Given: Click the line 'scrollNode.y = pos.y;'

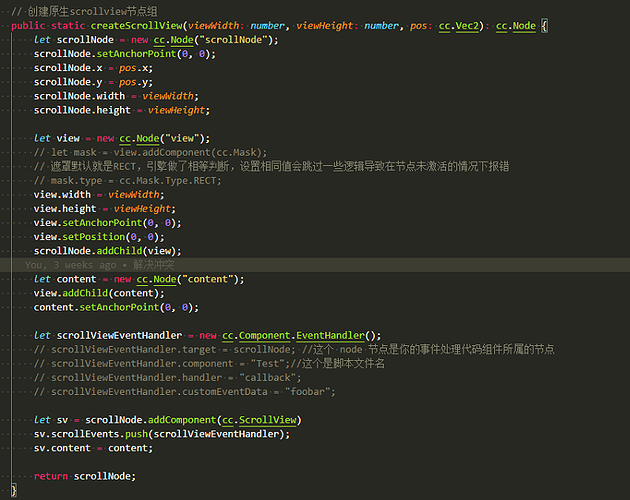Looking at the screenshot, I should [93, 82].
